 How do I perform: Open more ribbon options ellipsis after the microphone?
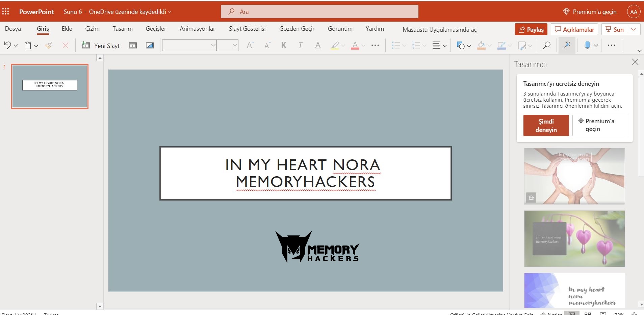click(x=612, y=45)
